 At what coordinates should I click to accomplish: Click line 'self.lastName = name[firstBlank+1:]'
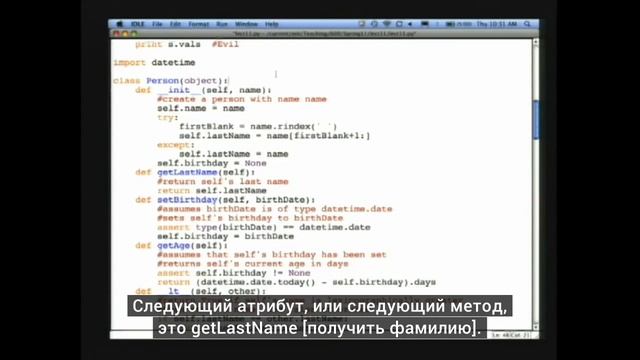point(275,136)
